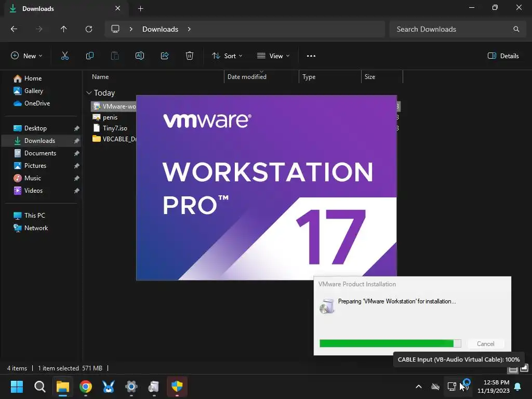This screenshot has height=399, width=532.
Task: Unpin Documents from quick access
Action: 77,153
